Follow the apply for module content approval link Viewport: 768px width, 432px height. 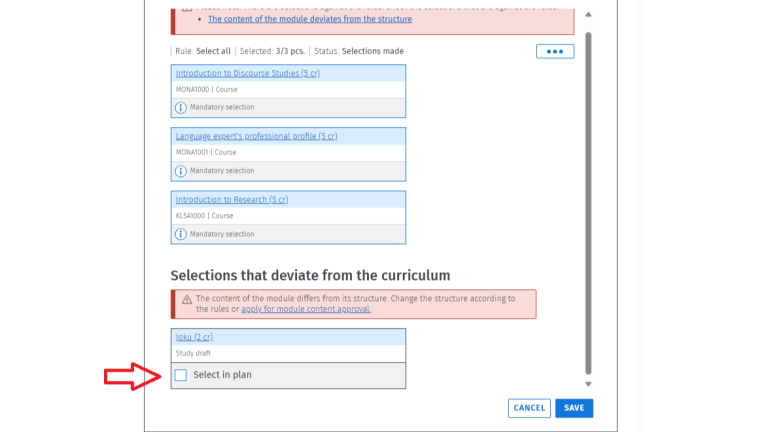click(x=306, y=309)
